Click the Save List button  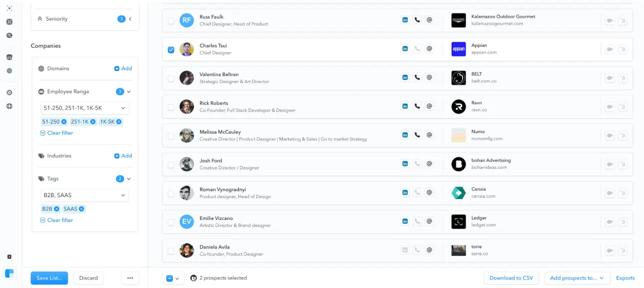tap(49, 278)
